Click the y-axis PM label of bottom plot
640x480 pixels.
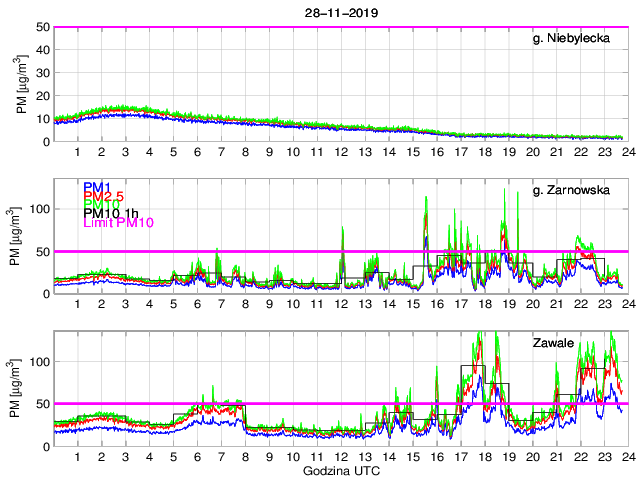(21, 389)
